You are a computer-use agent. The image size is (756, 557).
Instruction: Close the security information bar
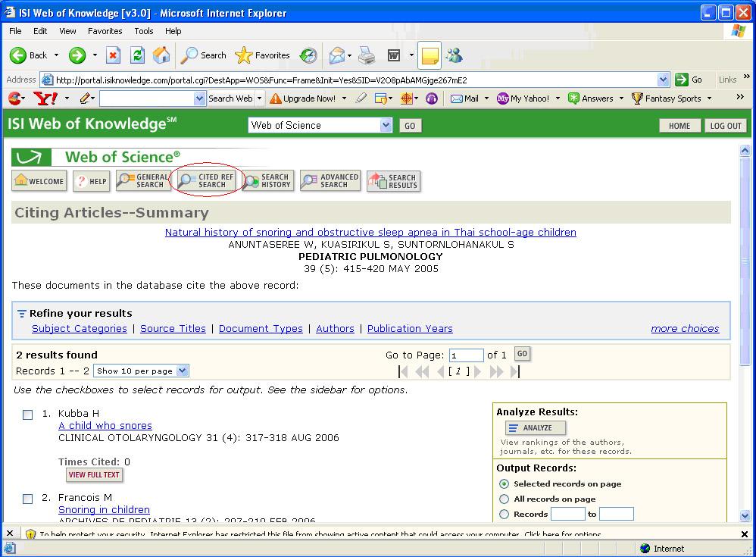(745, 534)
